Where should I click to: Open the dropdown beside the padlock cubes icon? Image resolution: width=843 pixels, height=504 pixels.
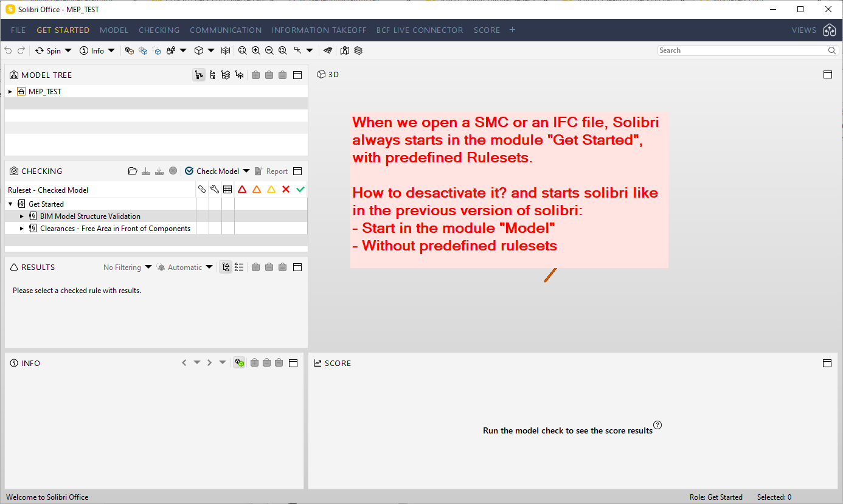[183, 51]
